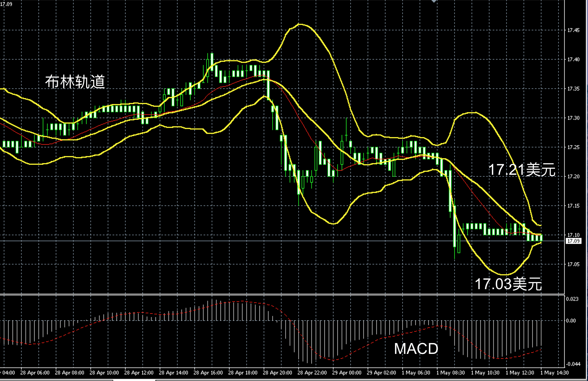Click the 17.20 price scale value
Viewport: 588px width, 381px height.
(x=573, y=176)
